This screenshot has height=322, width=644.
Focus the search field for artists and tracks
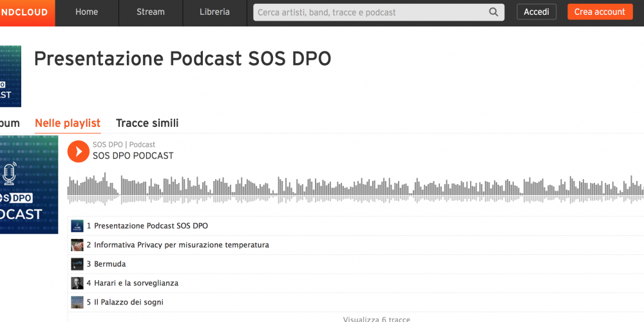coord(379,12)
